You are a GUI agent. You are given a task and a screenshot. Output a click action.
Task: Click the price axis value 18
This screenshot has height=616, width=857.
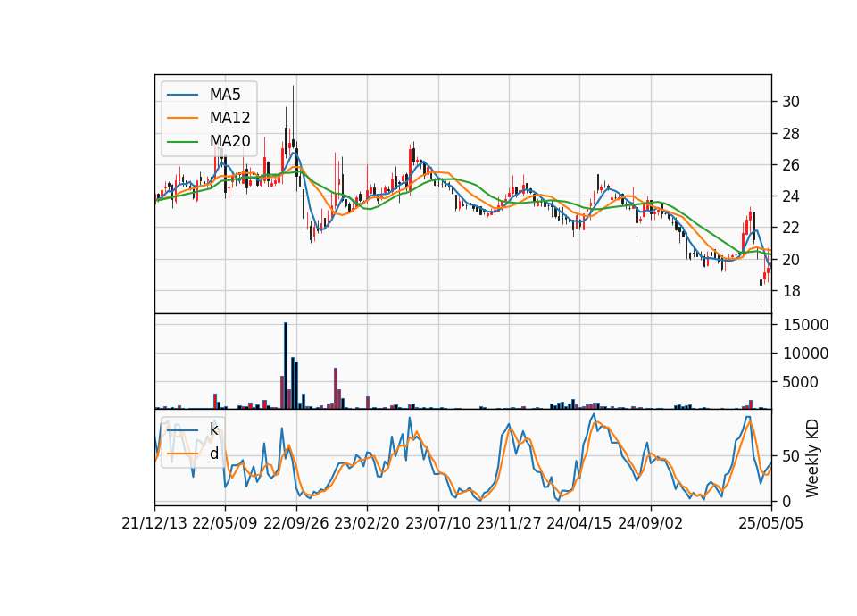(791, 291)
